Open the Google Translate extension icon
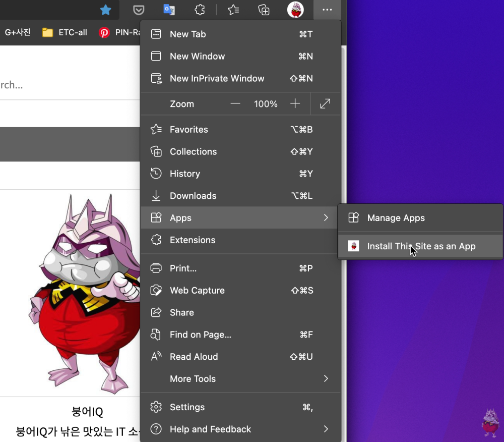The width and height of the screenshot is (504, 442). (x=169, y=10)
